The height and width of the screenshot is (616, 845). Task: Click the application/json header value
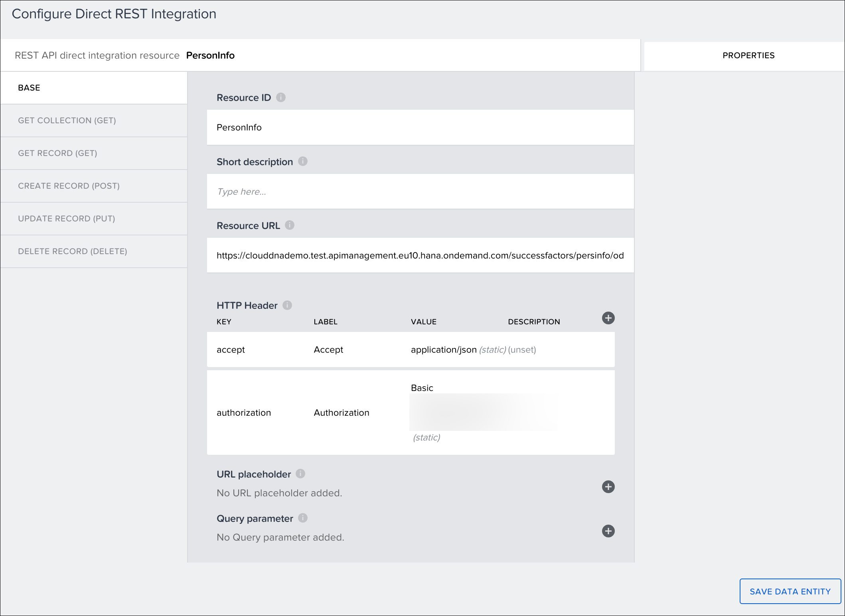click(444, 349)
